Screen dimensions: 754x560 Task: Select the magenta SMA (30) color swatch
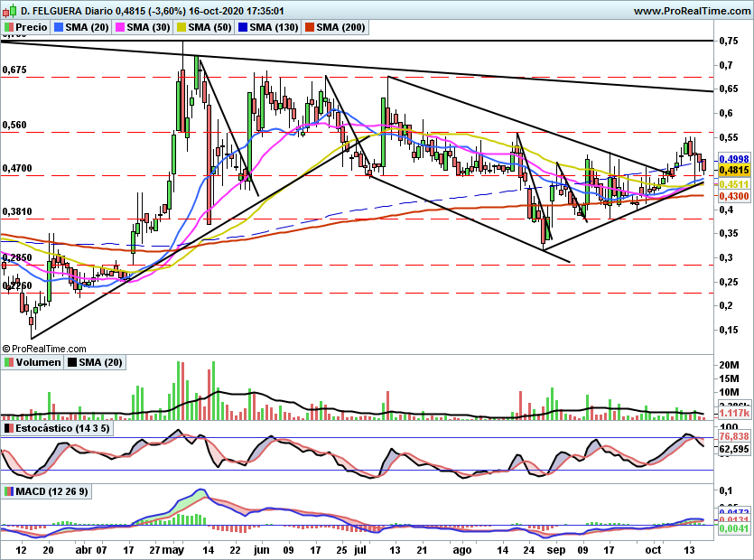pos(120,27)
